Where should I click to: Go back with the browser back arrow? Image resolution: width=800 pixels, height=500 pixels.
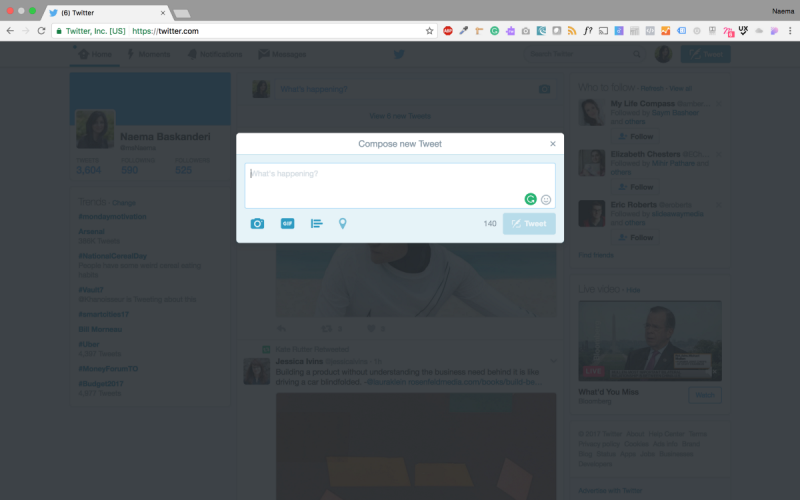10,31
